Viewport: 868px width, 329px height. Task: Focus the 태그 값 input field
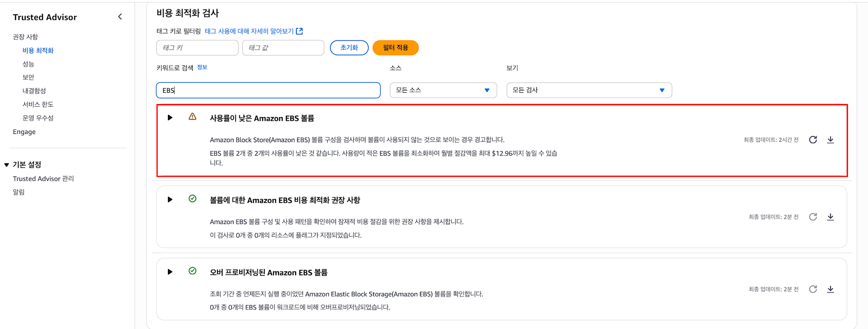[283, 48]
